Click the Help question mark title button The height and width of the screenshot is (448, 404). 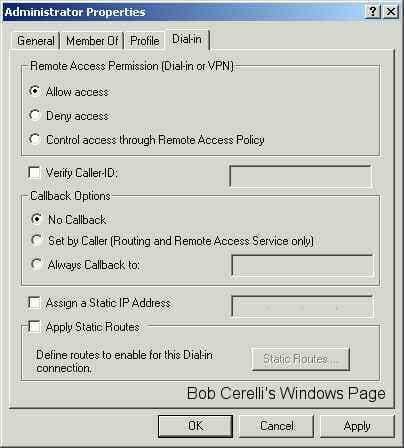pyautogui.click(x=373, y=12)
